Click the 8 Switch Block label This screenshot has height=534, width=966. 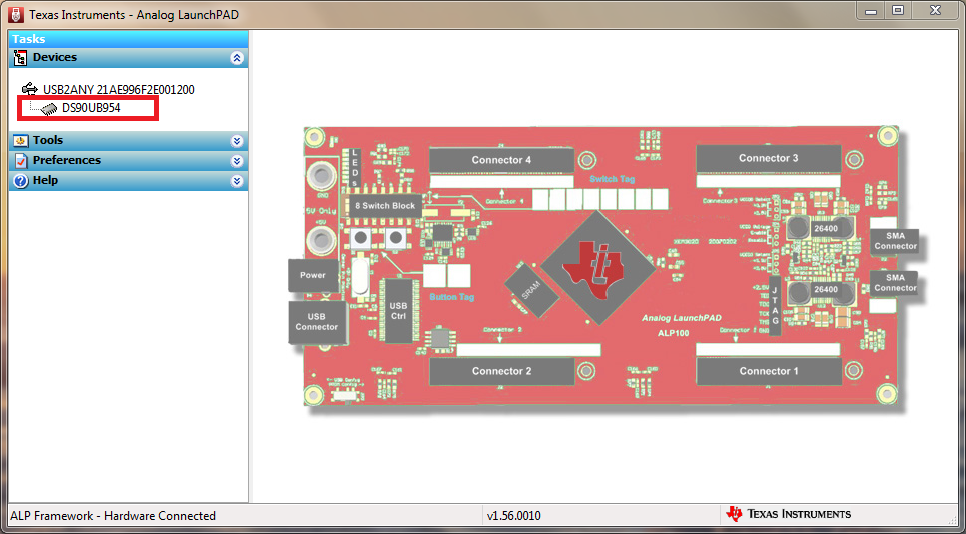click(x=384, y=206)
